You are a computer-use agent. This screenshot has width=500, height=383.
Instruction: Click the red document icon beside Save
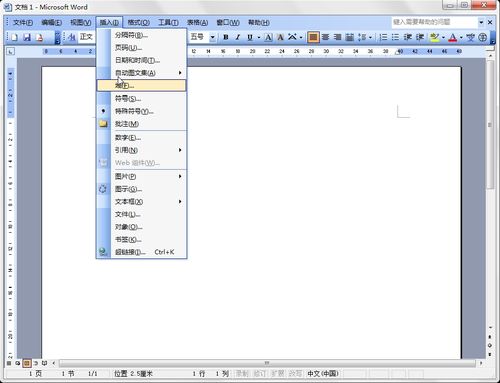[39, 37]
